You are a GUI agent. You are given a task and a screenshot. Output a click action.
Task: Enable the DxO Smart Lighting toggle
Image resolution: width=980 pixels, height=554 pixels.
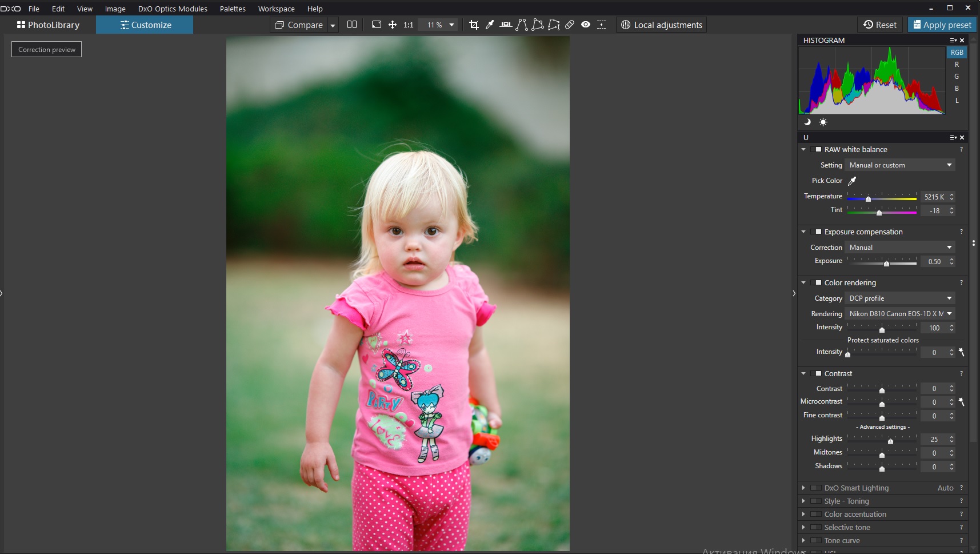(x=816, y=488)
